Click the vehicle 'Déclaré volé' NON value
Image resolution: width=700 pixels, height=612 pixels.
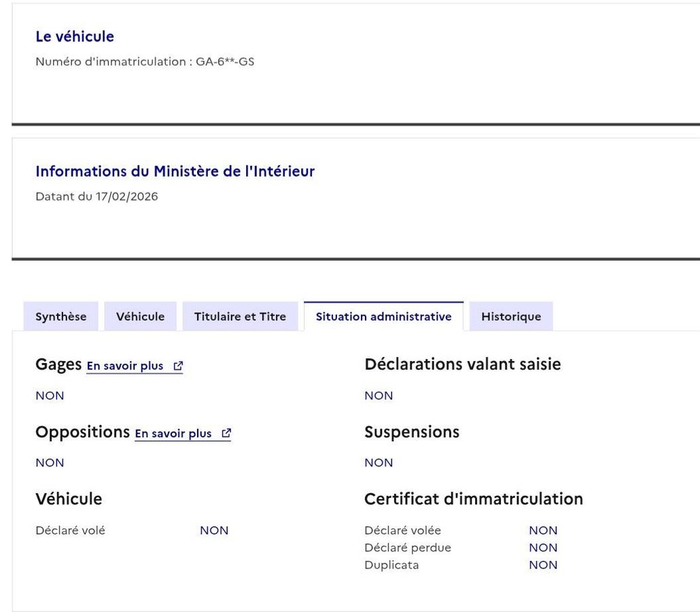(x=214, y=530)
